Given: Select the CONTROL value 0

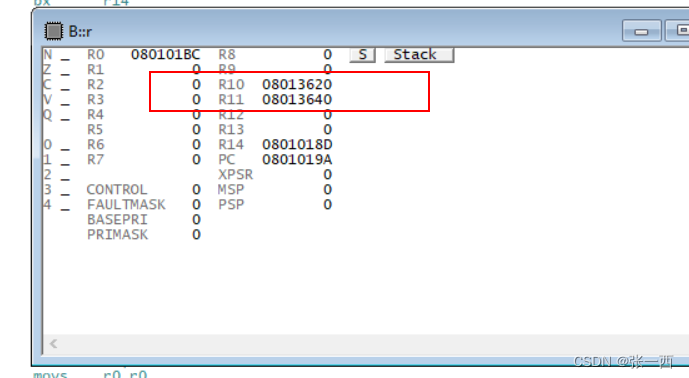Looking at the screenshot, I should (x=196, y=189).
